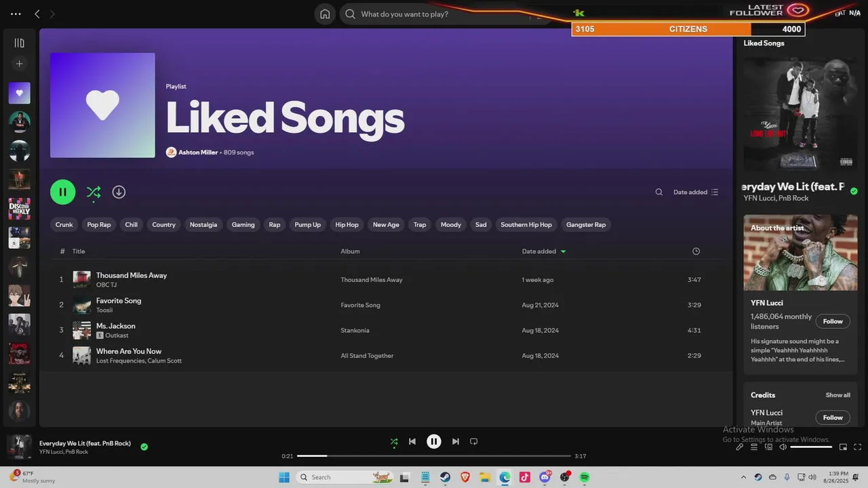
Task: Click the Liked Songs heart cover art
Action: [102, 105]
